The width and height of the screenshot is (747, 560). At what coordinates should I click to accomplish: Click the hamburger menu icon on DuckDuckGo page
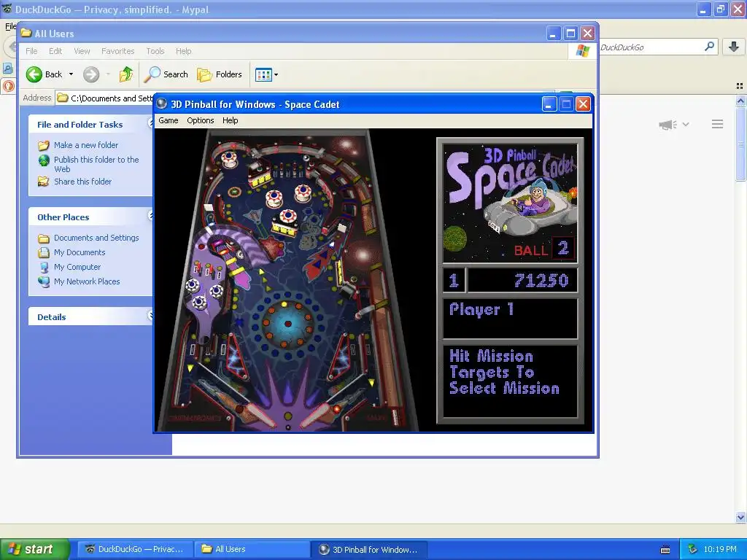[x=718, y=124]
